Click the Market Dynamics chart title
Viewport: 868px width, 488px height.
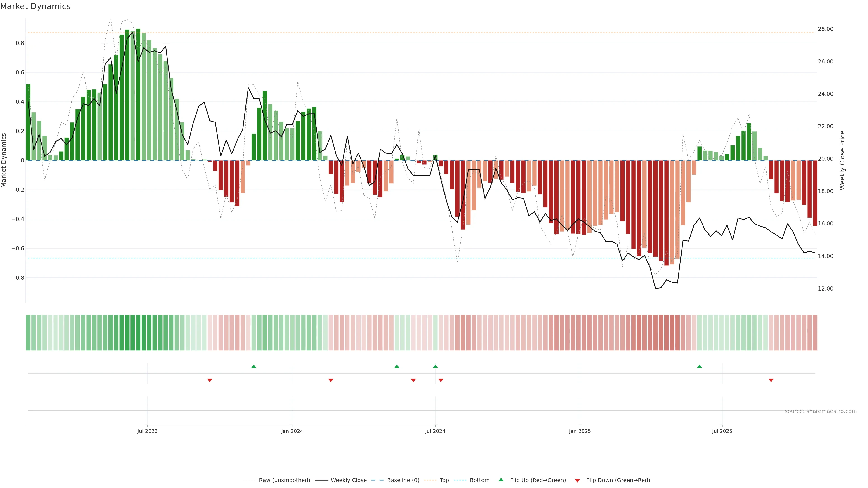coord(35,6)
